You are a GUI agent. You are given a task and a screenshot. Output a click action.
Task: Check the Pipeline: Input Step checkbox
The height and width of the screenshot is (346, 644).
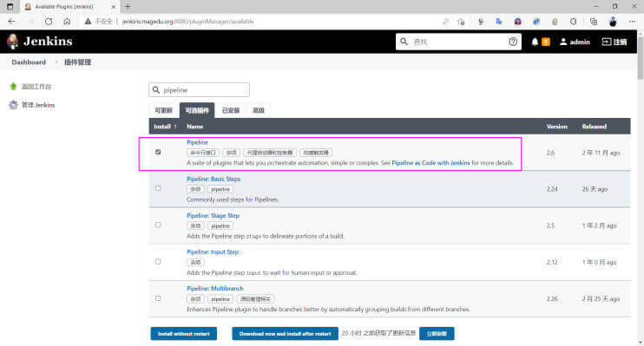158,261
